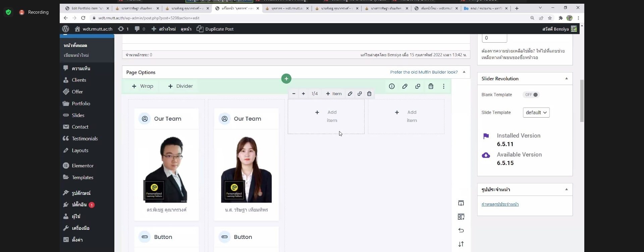Click 'Add item' in the fourth column
The image size is (644, 252).
(x=406, y=116)
